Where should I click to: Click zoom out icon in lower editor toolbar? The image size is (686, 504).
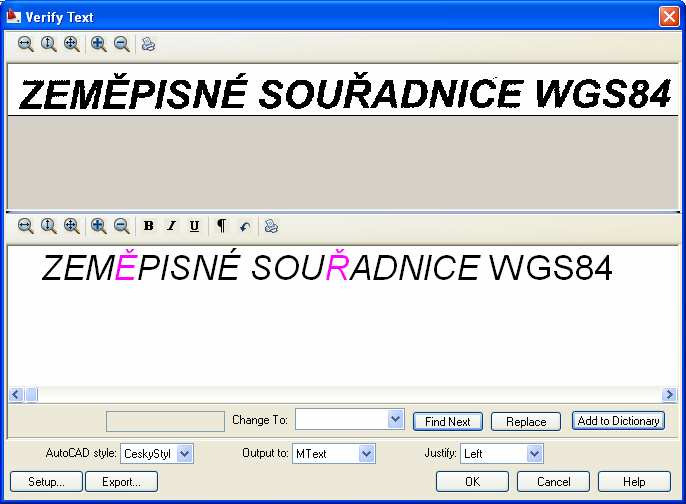pyautogui.click(x=122, y=226)
